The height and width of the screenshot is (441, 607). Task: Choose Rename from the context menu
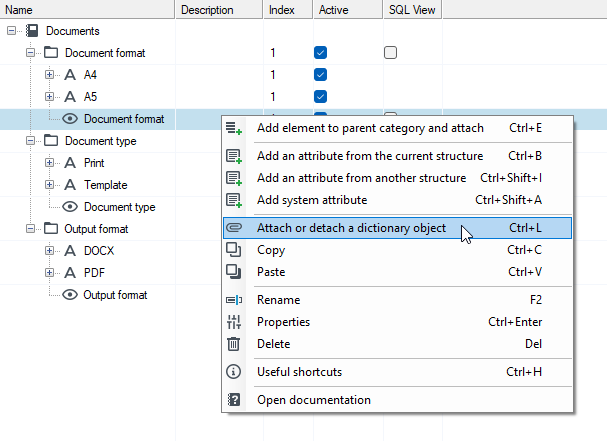[x=398, y=300]
